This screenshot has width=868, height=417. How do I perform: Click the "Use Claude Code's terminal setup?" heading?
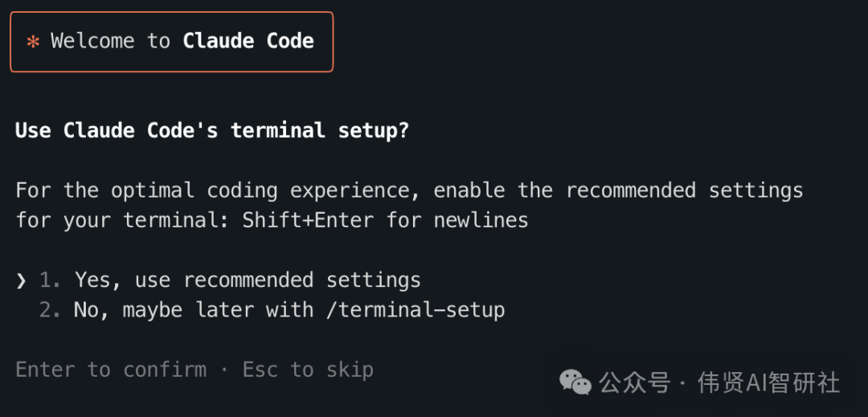212,130
